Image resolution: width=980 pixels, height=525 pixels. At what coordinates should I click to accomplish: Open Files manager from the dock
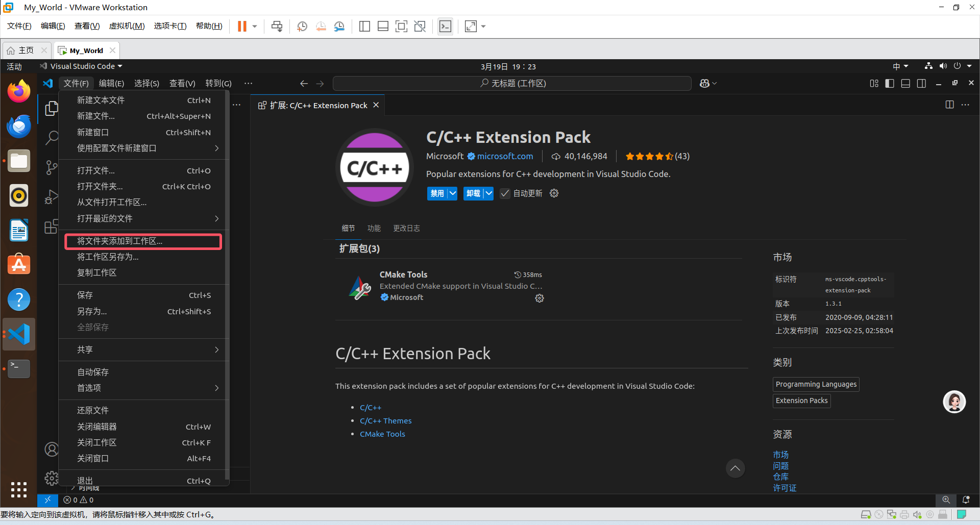pyautogui.click(x=19, y=161)
